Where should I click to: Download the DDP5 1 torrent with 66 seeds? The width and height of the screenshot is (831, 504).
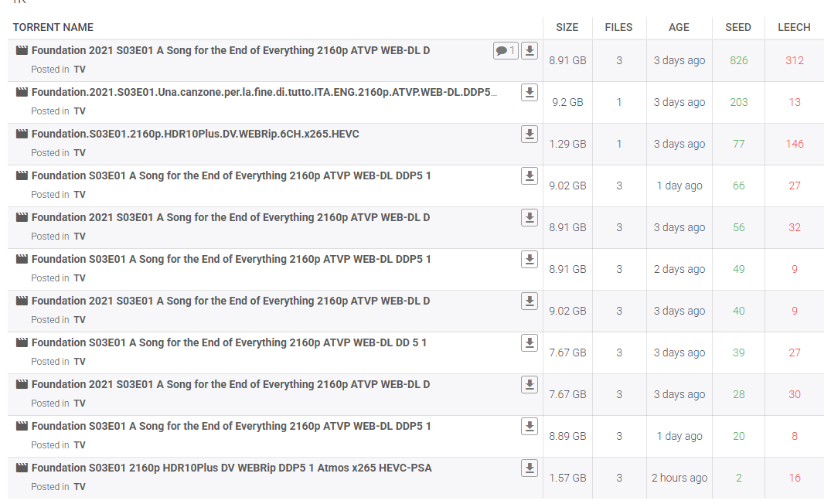(x=530, y=176)
